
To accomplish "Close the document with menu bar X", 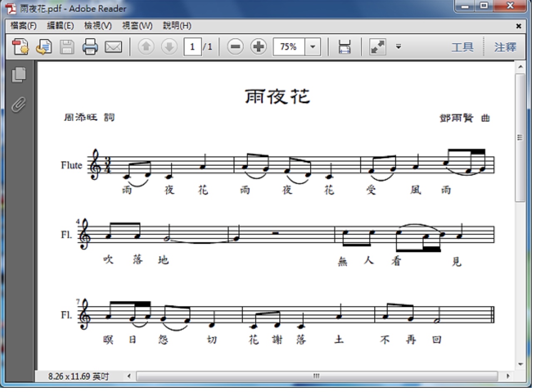I will click(x=518, y=26).
